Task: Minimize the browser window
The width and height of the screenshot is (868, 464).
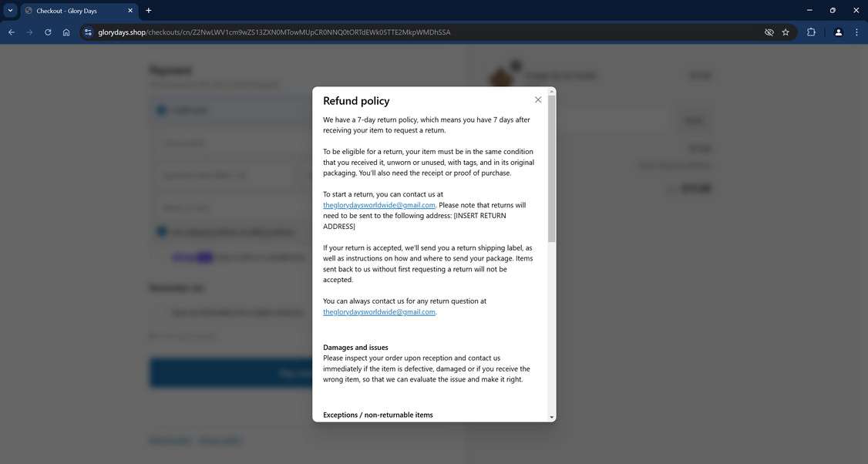Action: click(x=809, y=11)
